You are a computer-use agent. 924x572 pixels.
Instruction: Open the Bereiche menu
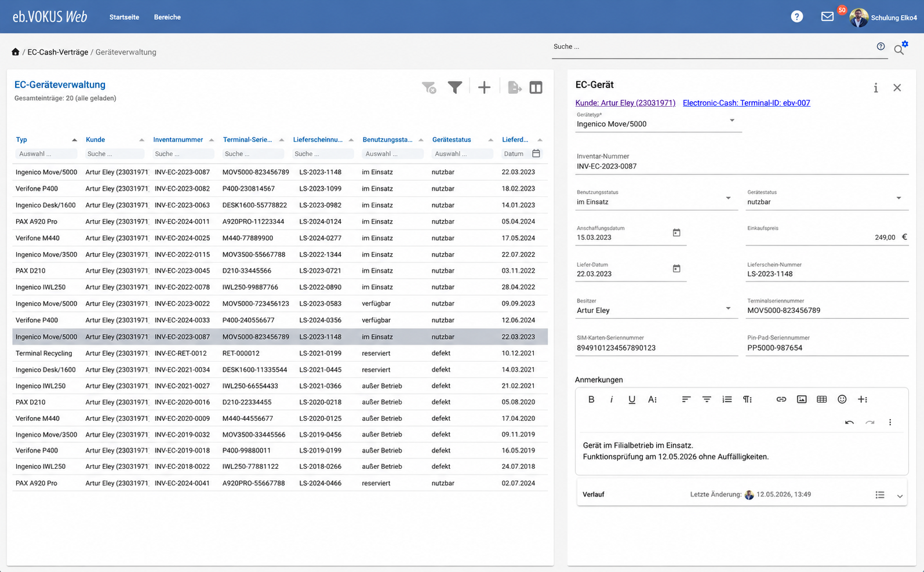[167, 17]
